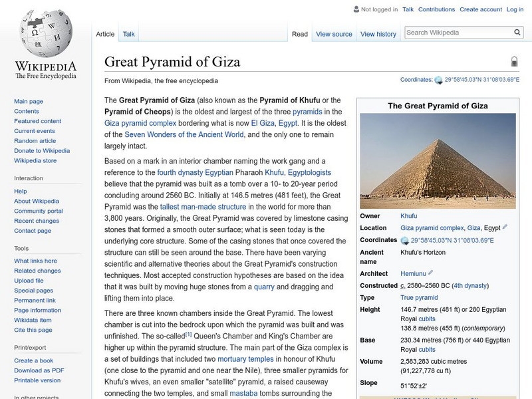
Task: Click the user Talk link at top
Action: click(408, 9)
